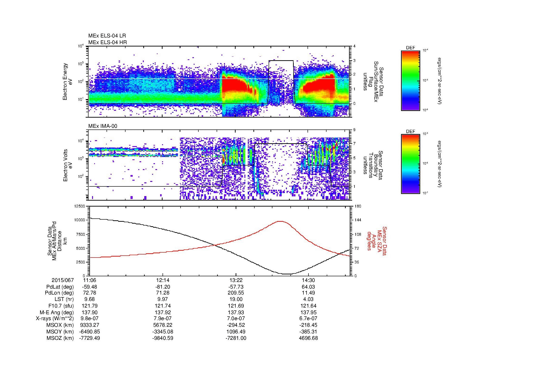
Task: Click the 'PdLon (deg)' row label
Action: pyautogui.click(x=59, y=293)
